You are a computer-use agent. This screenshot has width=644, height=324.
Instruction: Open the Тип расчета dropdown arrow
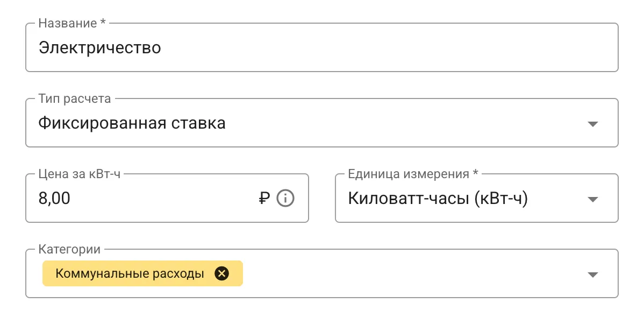tap(592, 123)
